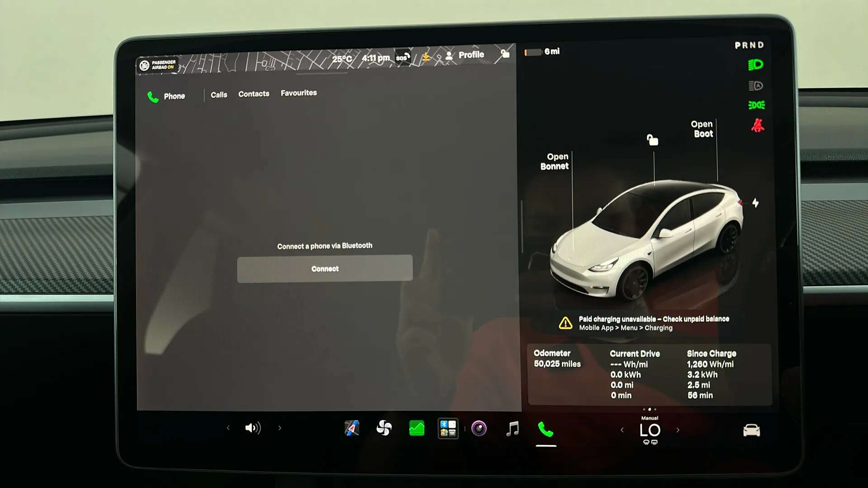
Task: Toggle the unlock icon above the car
Action: pos(652,140)
